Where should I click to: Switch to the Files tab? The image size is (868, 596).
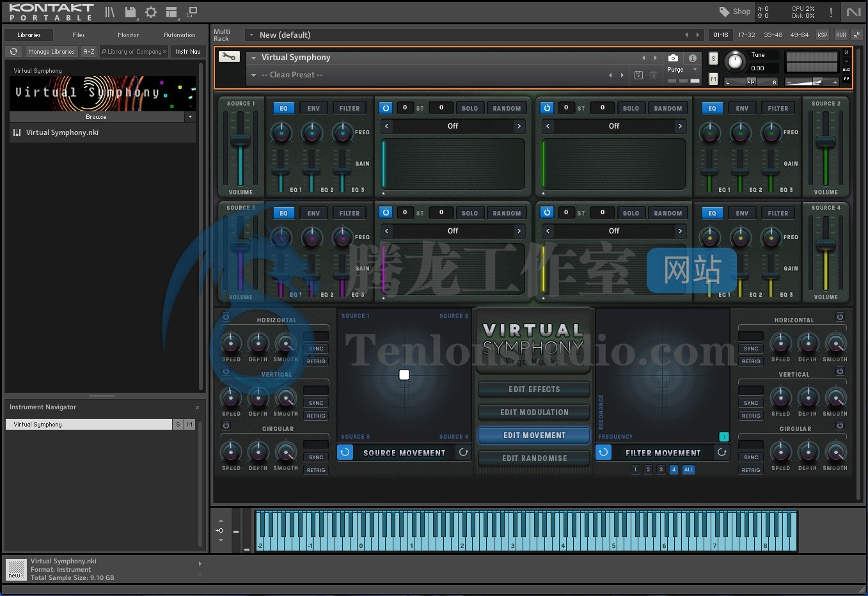pos(79,35)
